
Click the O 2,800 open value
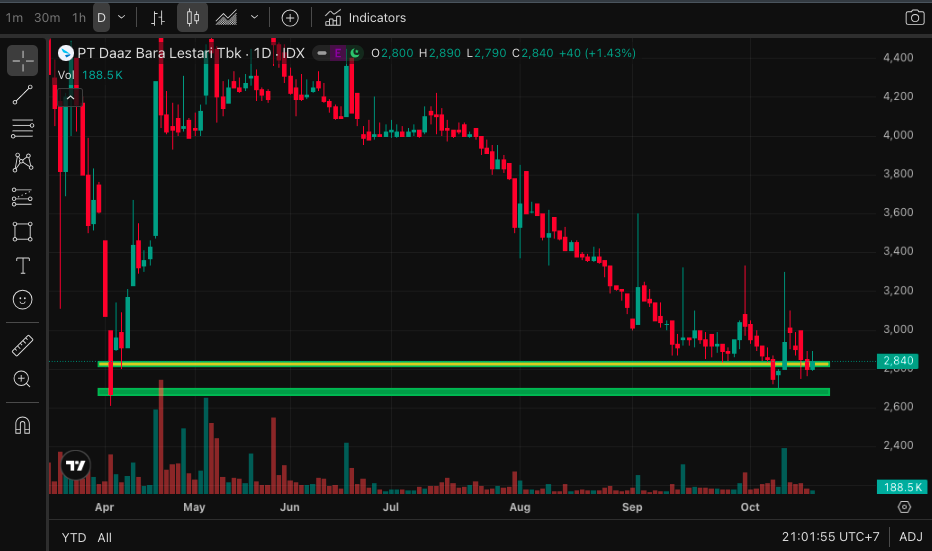point(392,53)
